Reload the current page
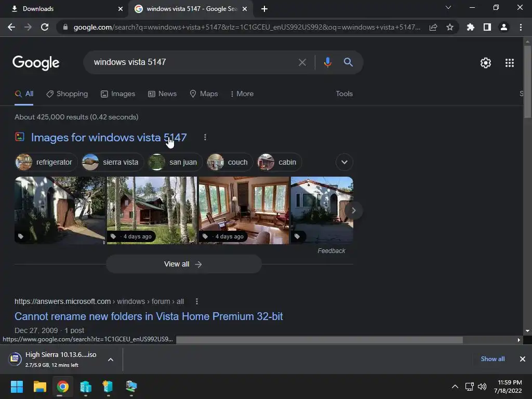 45,27
